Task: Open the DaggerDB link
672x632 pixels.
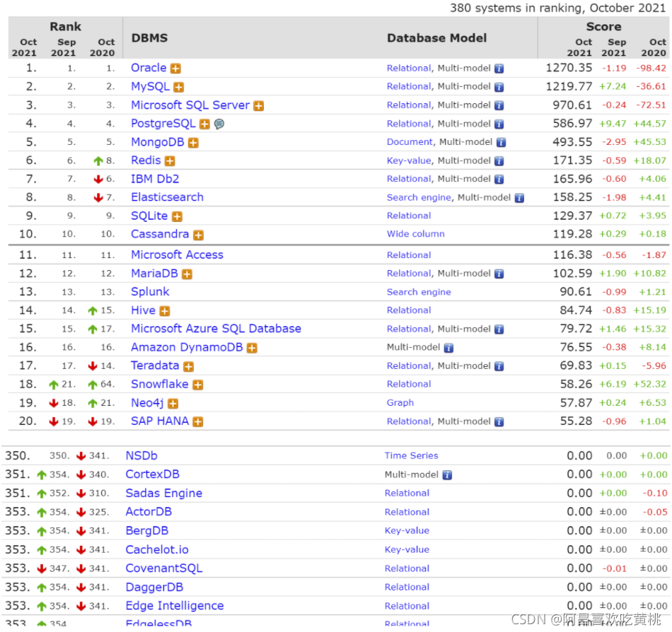Action: (154, 587)
